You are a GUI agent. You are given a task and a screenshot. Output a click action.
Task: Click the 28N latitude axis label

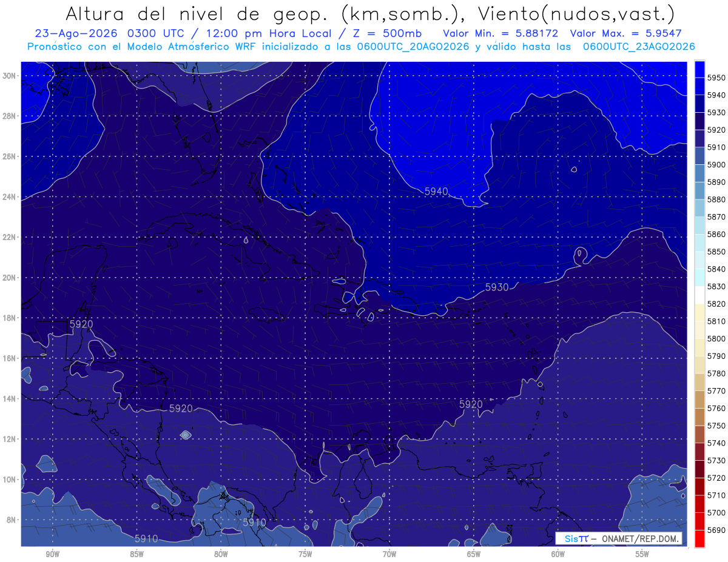[x=9, y=116]
